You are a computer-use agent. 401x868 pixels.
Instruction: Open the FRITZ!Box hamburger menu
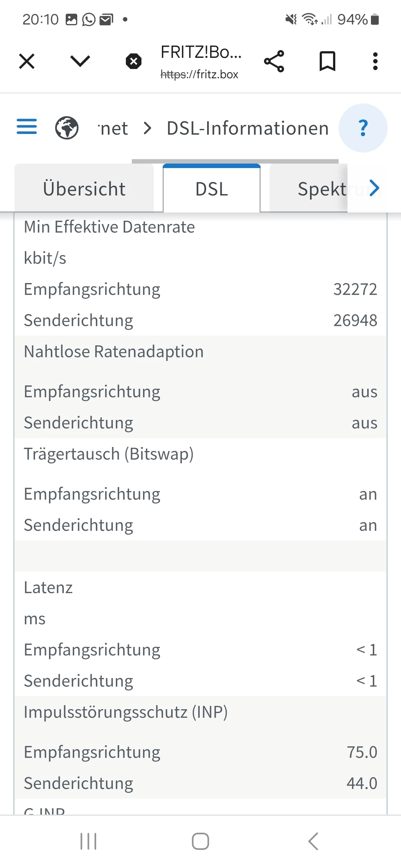[27, 126]
